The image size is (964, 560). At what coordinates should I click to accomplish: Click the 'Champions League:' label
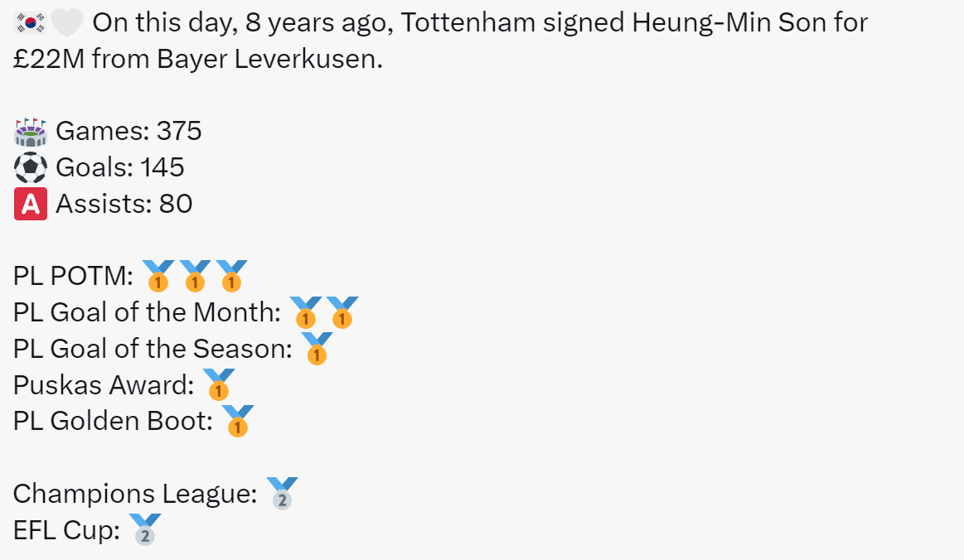[135, 495]
